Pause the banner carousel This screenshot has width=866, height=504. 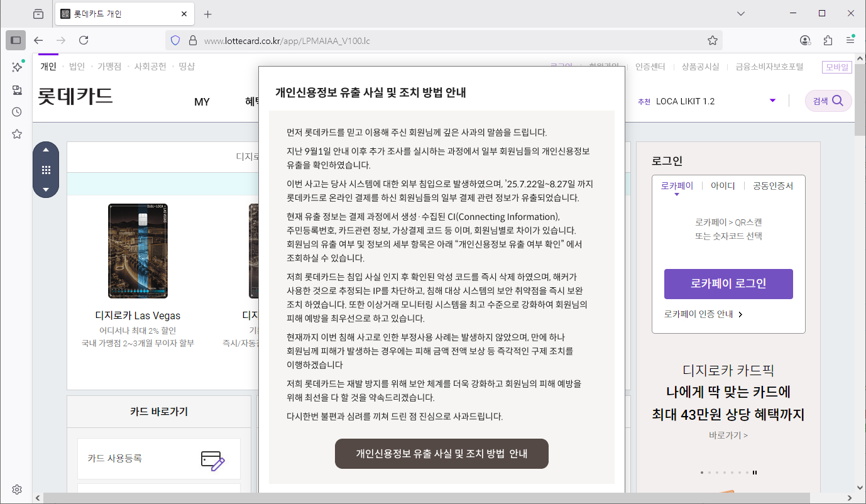pos(755,473)
